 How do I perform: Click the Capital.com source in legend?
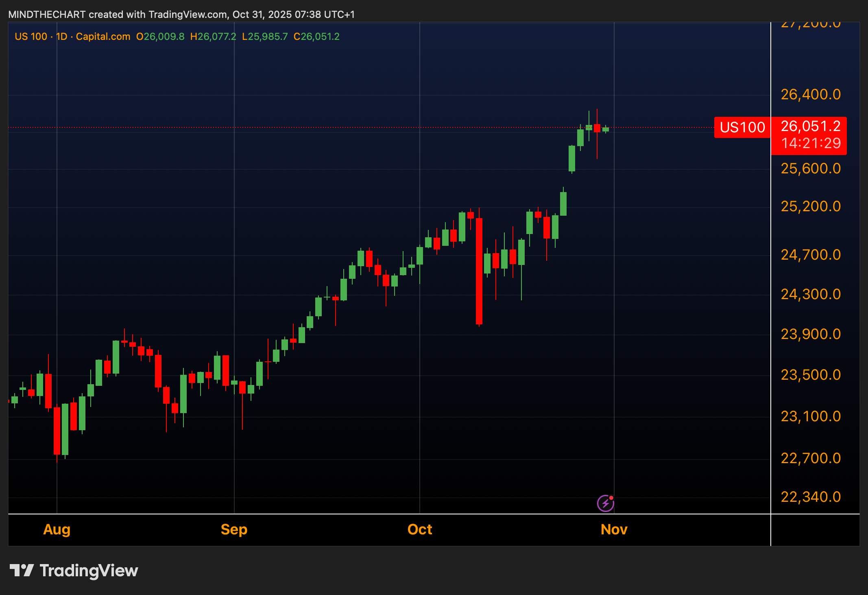[103, 37]
